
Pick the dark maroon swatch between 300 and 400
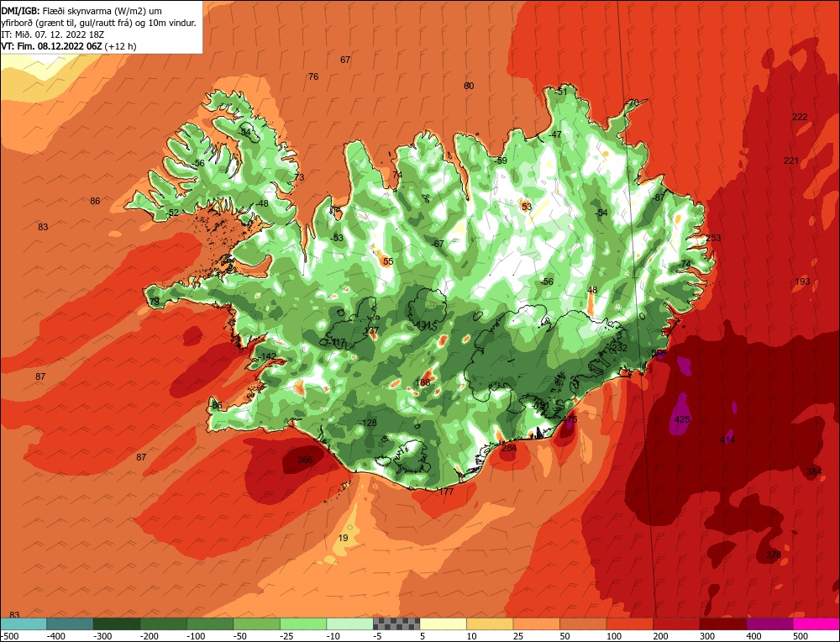[722, 624]
